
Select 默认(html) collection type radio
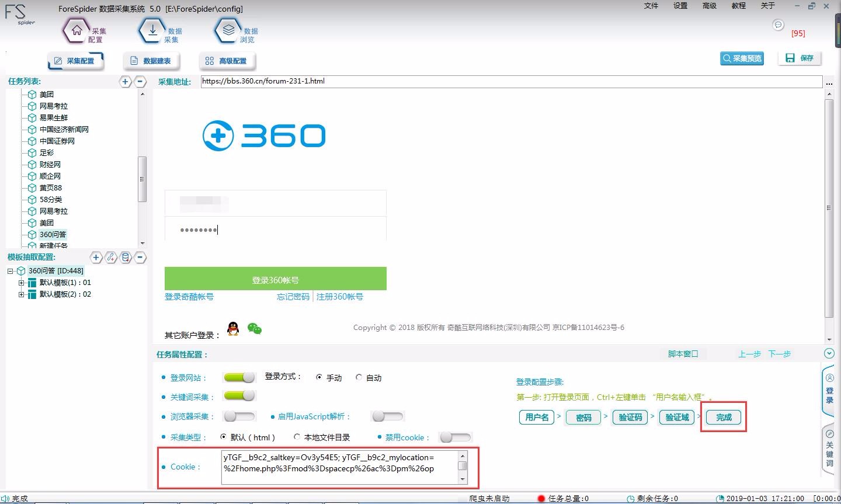tap(223, 436)
